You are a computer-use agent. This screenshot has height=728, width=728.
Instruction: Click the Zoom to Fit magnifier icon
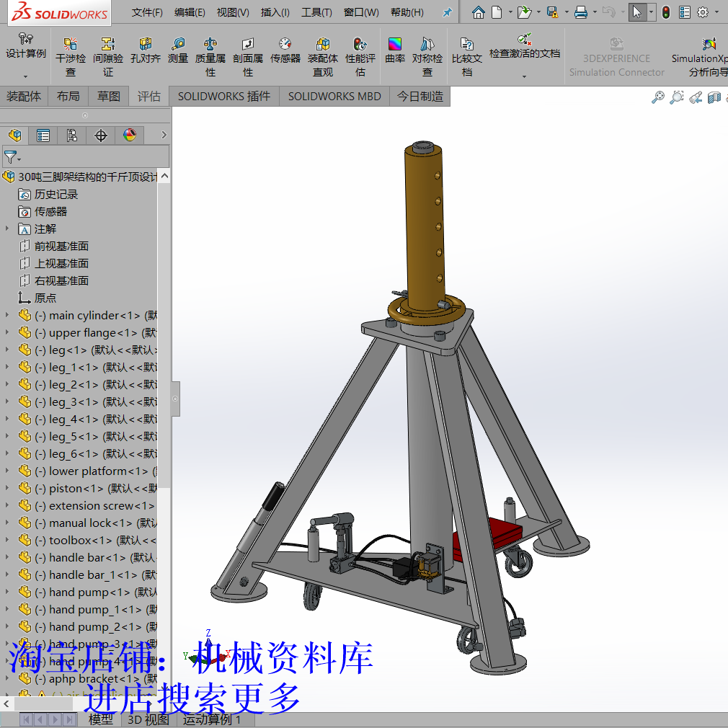pos(657,97)
